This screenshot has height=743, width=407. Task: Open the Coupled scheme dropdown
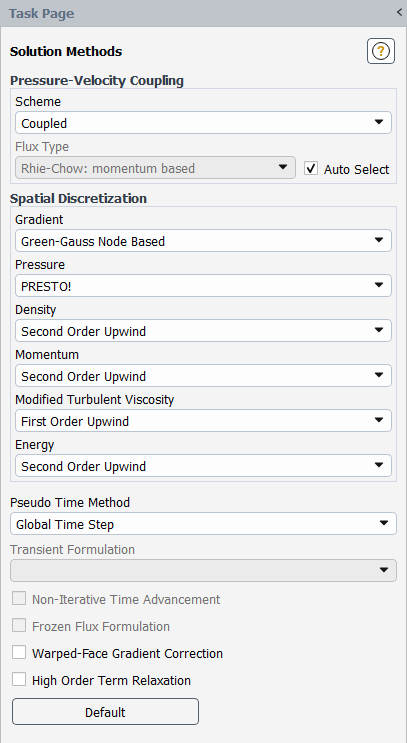tap(203, 123)
